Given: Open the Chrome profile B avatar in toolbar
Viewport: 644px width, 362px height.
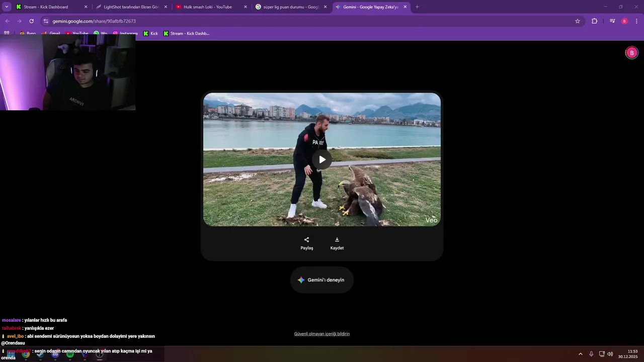Looking at the screenshot, I should 624,21.
